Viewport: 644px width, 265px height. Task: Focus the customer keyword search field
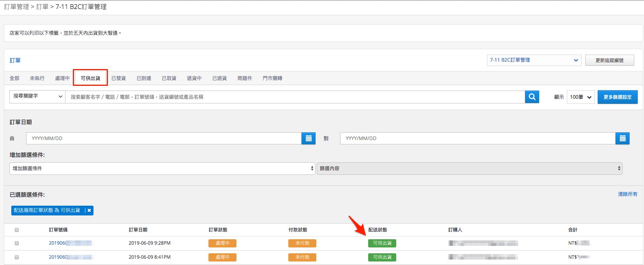point(295,97)
